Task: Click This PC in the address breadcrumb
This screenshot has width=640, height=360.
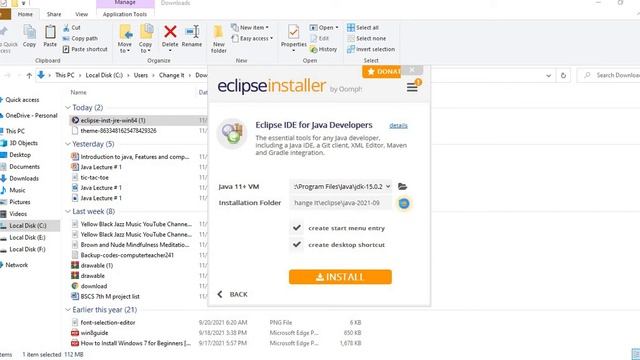Action: [65, 75]
